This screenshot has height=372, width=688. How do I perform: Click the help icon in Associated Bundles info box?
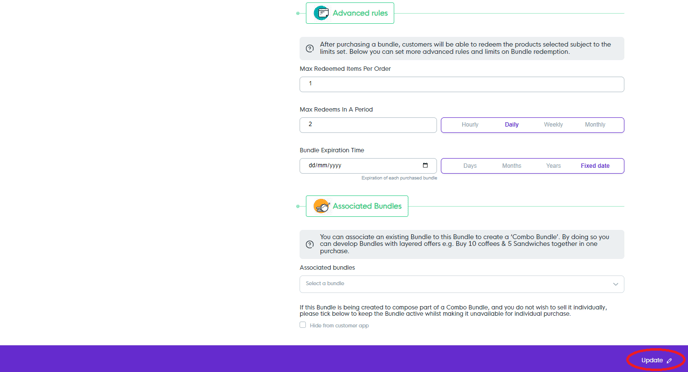click(310, 244)
